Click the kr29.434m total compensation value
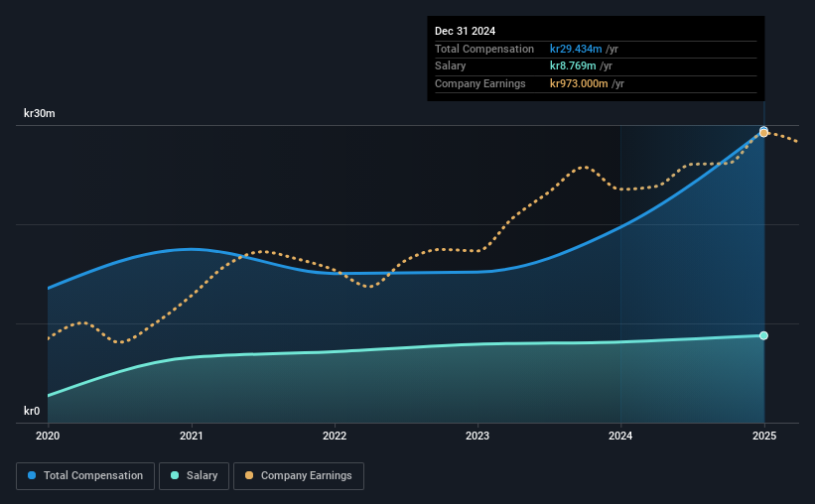 click(x=576, y=49)
